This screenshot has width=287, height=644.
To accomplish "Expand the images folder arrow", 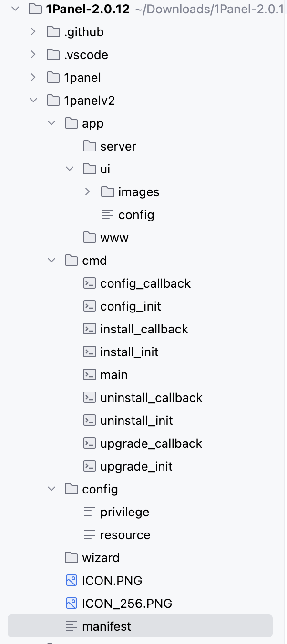I will (x=87, y=192).
